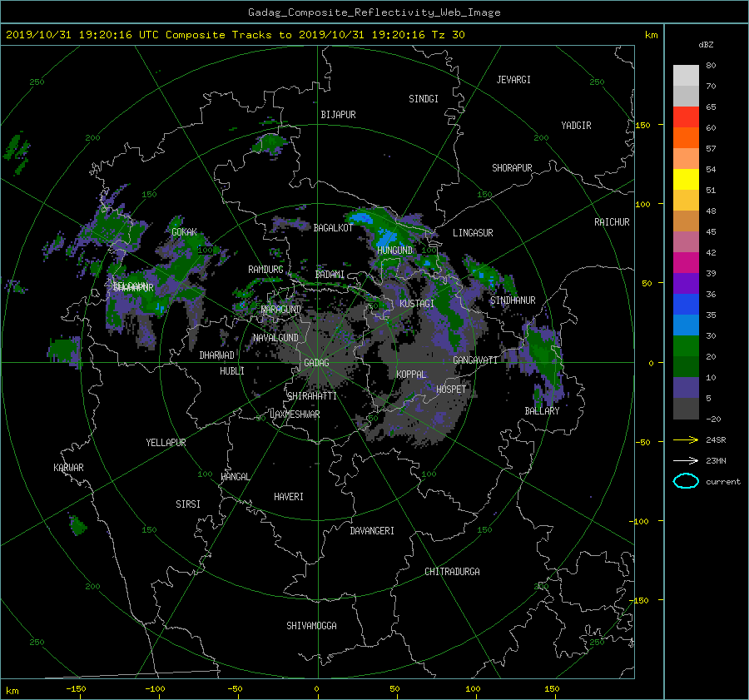The image size is (749, 700).
Task: Click the HUNGUND city label
Action: pyautogui.click(x=394, y=251)
